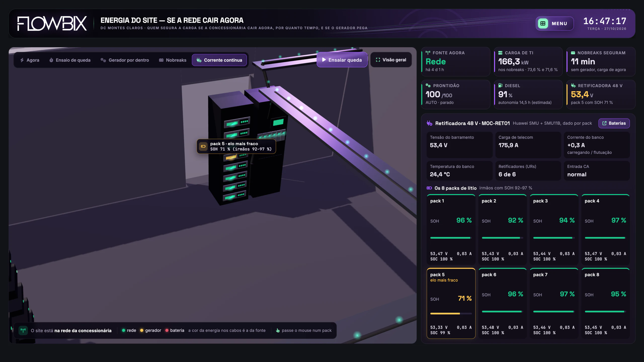Switch to Ensaio de queda tab
The width and height of the screenshot is (644, 362).
(70, 60)
